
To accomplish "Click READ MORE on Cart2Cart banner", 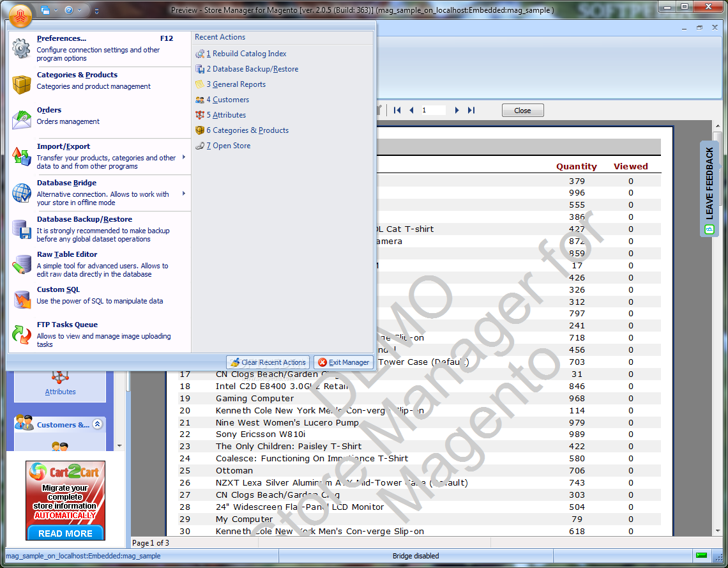I will coord(66,533).
